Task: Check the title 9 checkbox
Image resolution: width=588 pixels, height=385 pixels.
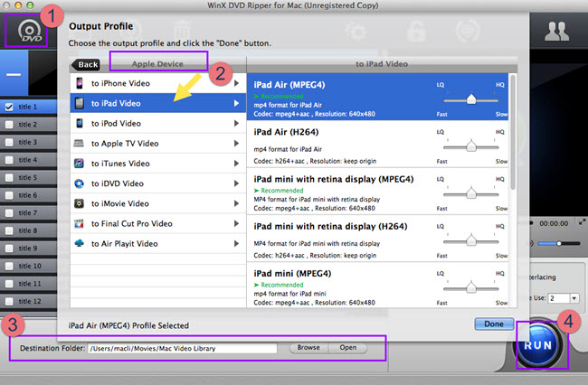Action: (9, 249)
